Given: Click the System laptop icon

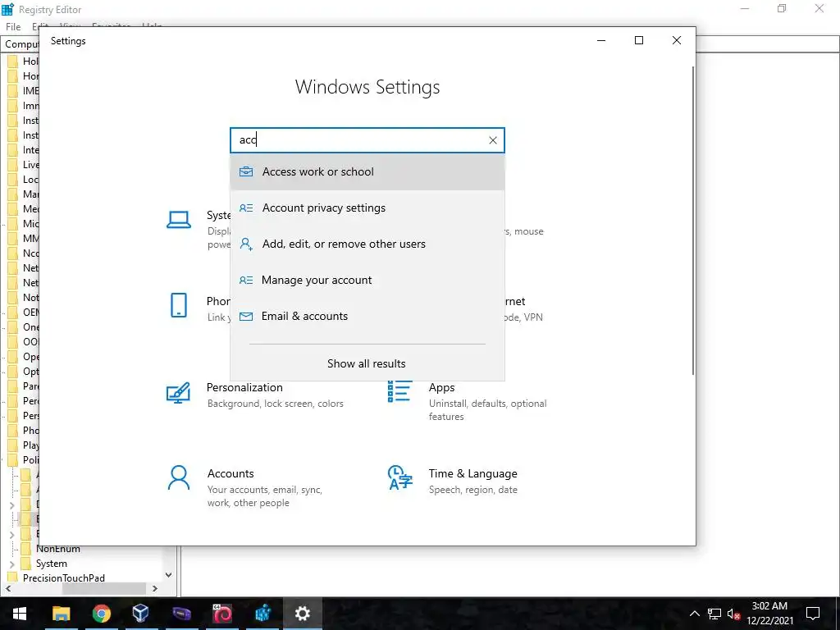Looking at the screenshot, I should (x=179, y=220).
